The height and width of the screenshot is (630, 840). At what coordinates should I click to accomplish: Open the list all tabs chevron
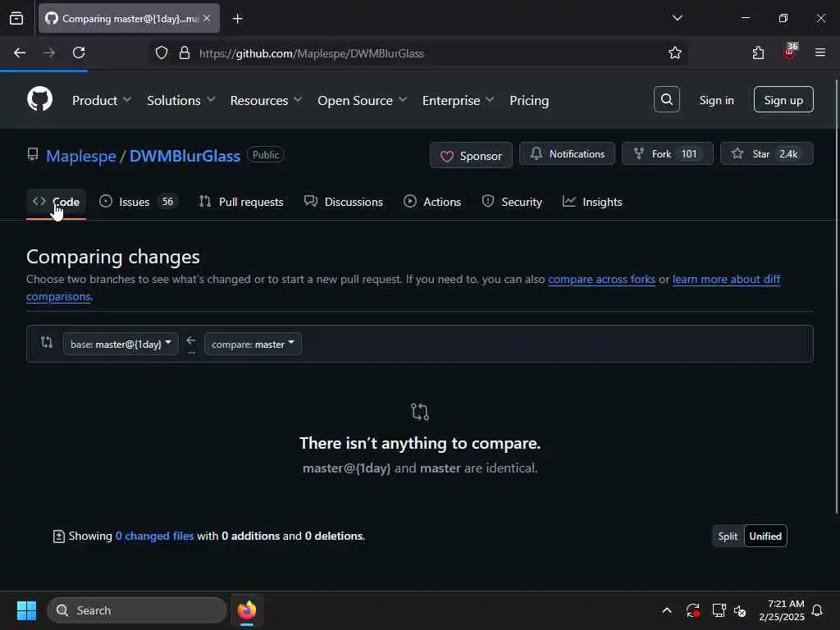click(677, 18)
